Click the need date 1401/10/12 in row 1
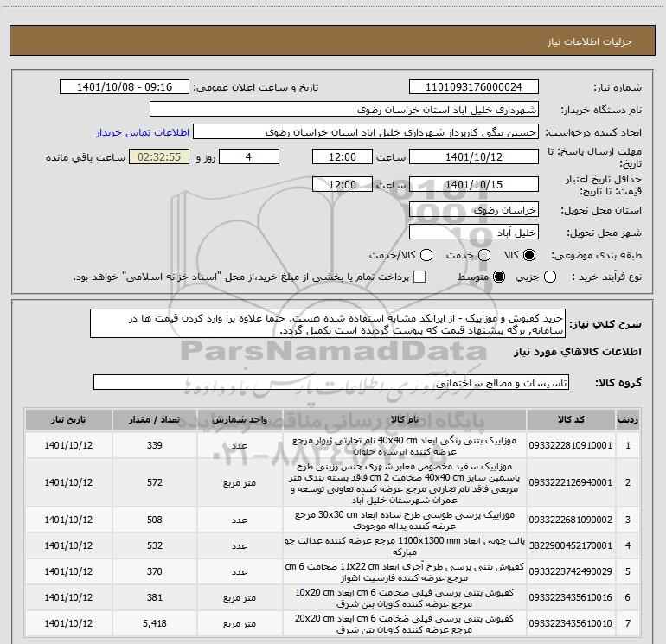The height and width of the screenshot is (644, 666). [68, 445]
